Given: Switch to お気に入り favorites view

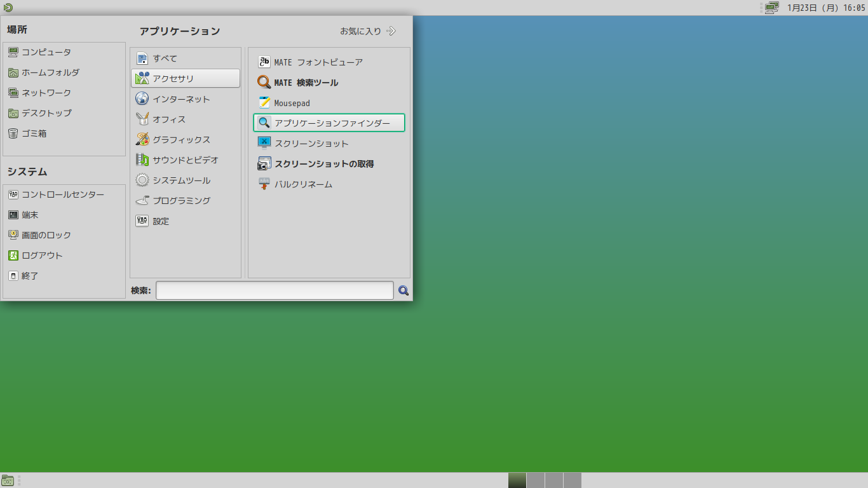Looking at the screenshot, I should [368, 30].
